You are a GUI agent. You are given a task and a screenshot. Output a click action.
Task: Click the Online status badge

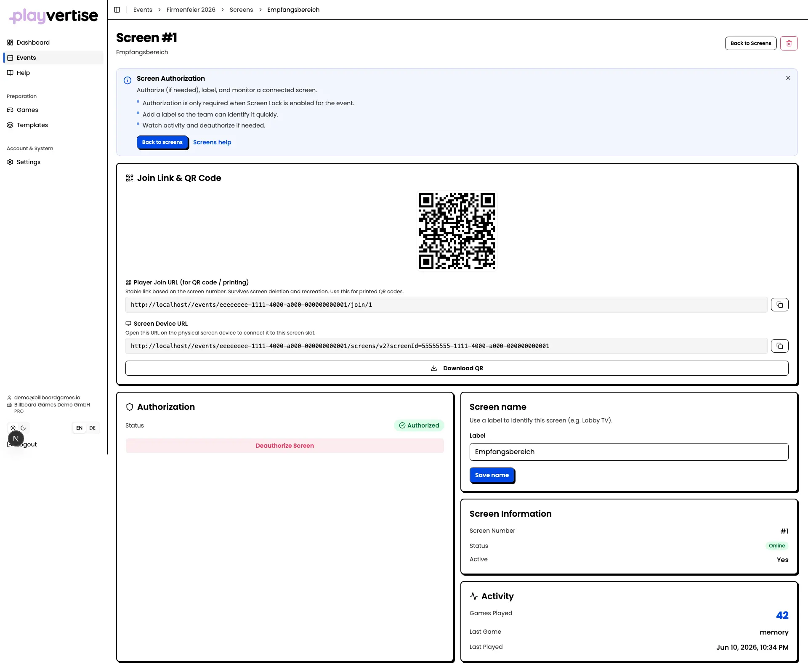(777, 546)
